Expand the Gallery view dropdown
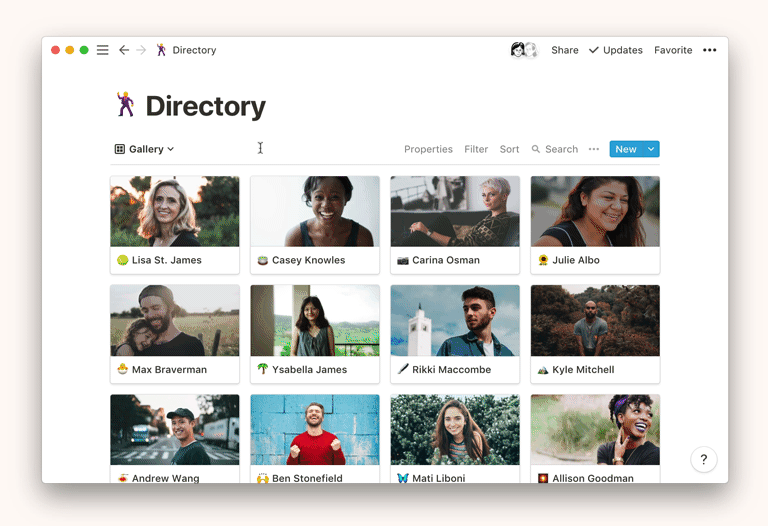The width and height of the screenshot is (768, 526). [145, 149]
